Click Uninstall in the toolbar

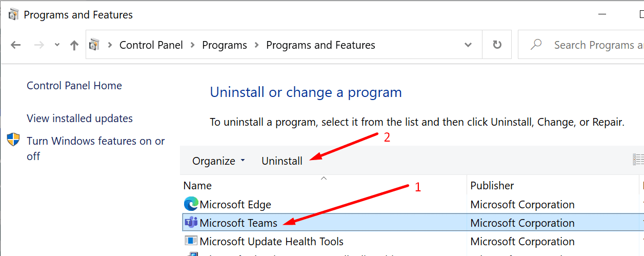point(282,161)
